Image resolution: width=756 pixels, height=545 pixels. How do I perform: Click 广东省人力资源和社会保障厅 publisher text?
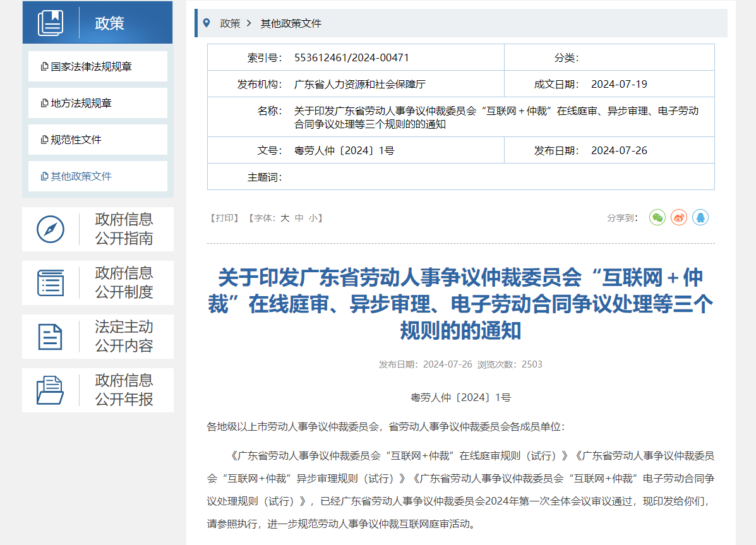click(359, 85)
